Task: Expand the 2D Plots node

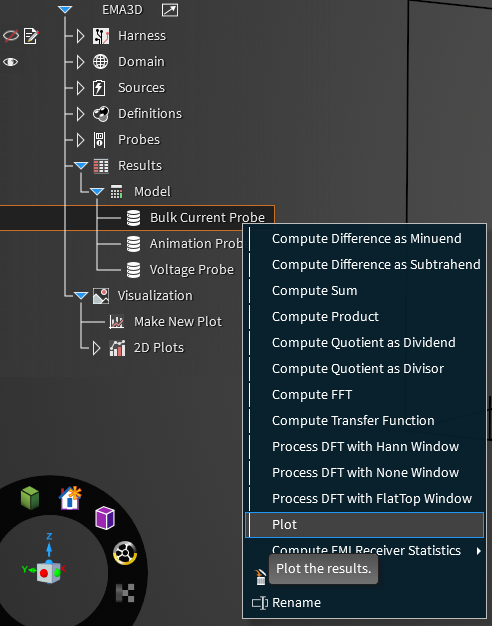Action: click(96, 348)
